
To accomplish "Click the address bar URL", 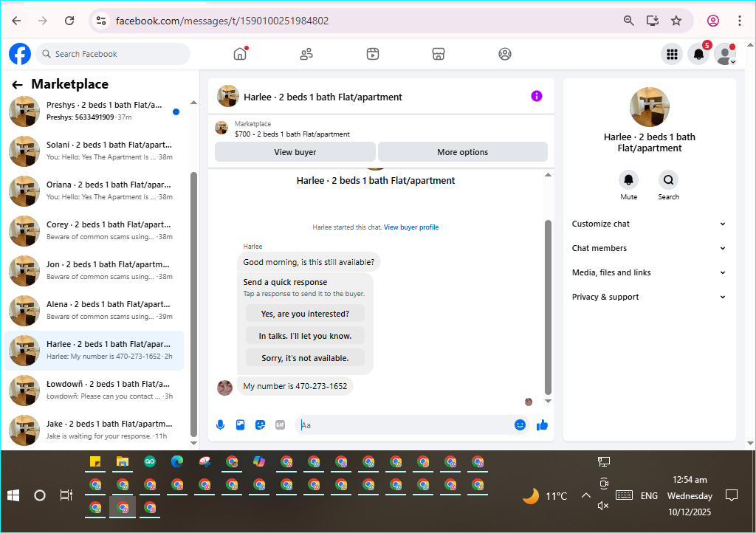I will (x=222, y=21).
